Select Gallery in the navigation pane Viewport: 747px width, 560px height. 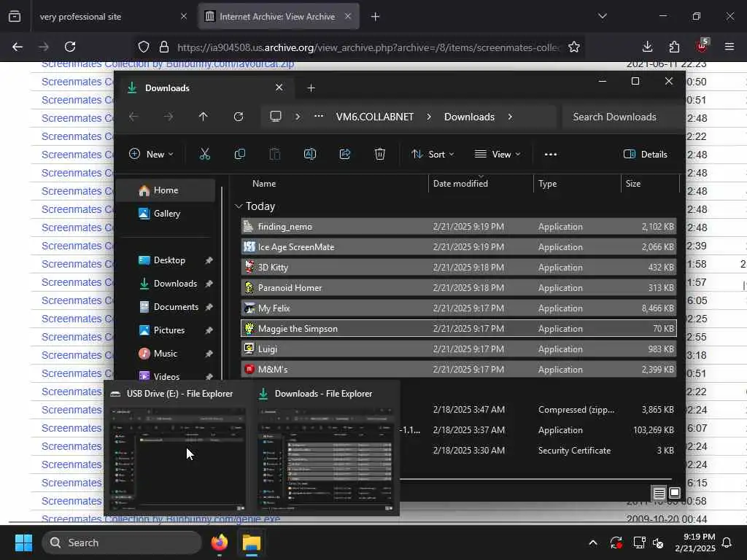tap(165, 214)
